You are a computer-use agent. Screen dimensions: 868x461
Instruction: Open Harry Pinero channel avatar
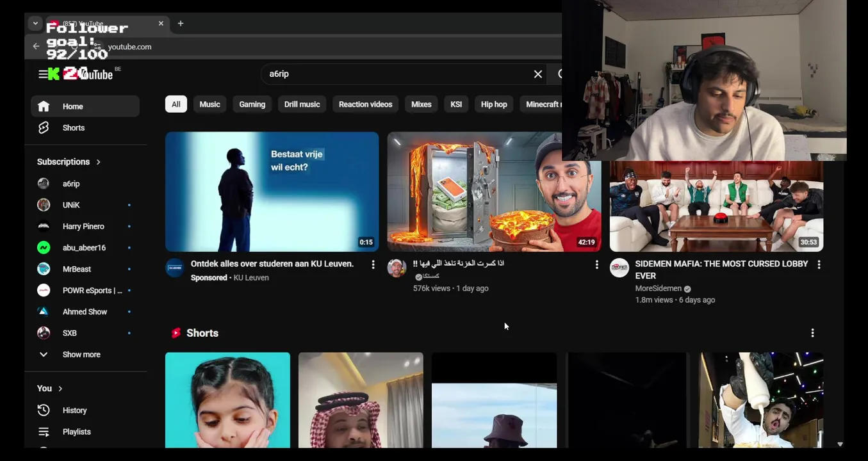44,226
